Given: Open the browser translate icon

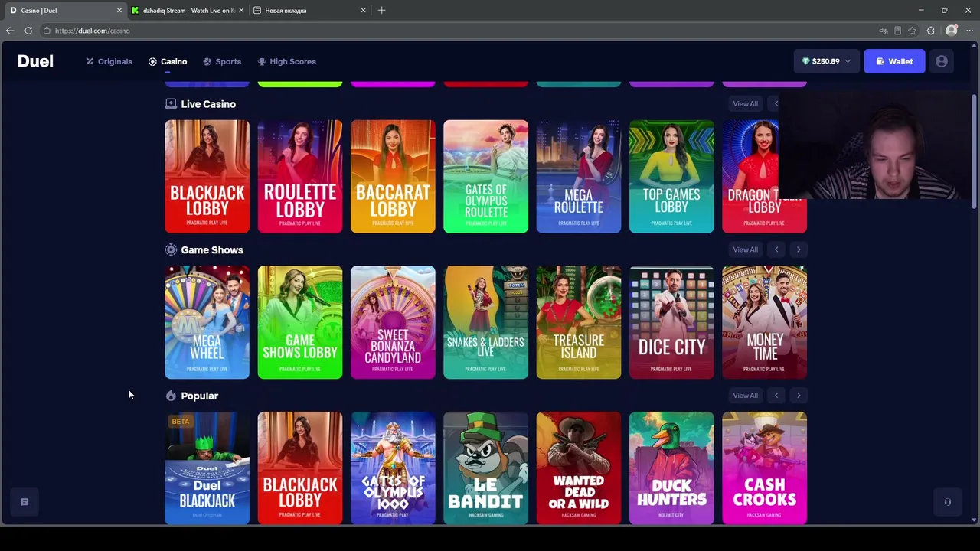Looking at the screenshot, I should click(x=884, y=31).
